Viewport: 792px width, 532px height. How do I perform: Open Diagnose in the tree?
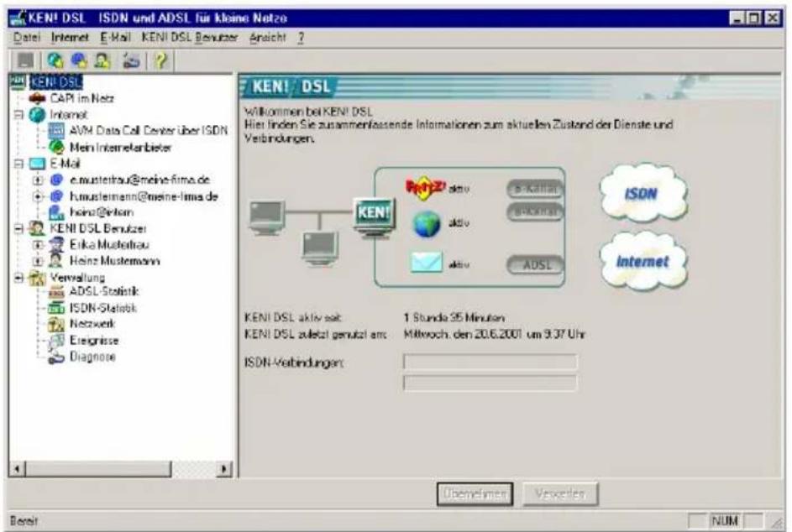pos(92,357)
